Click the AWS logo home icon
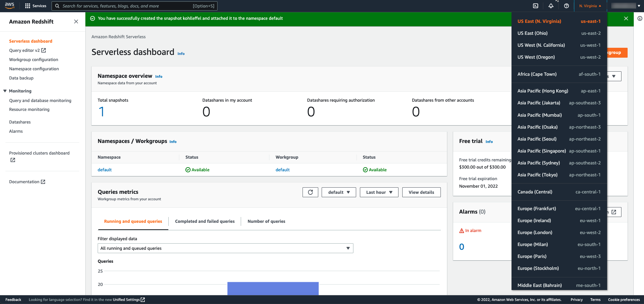 pos(10,5)
